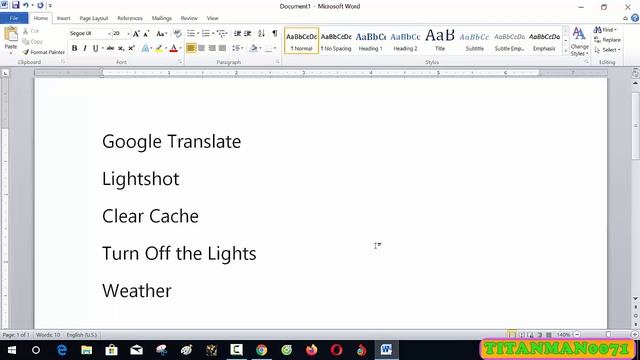Apply the red font color
This screenshot has width=640, height=360.
[173, 48]
